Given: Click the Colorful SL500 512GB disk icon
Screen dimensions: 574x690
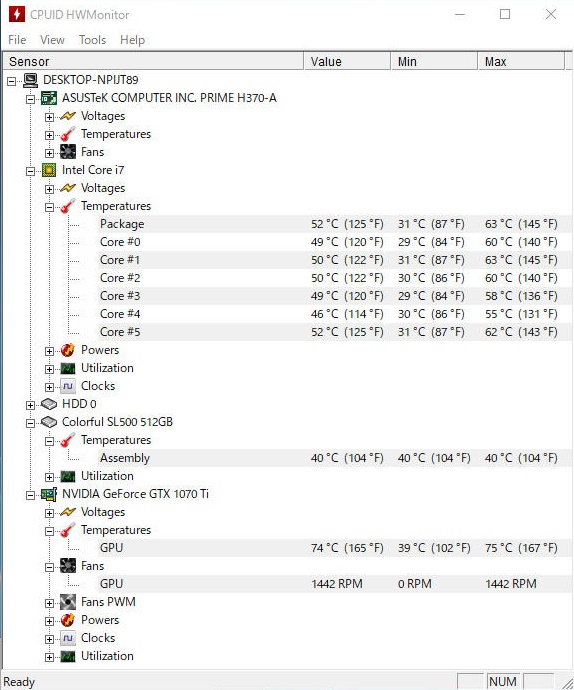Looking at the screenshot, I should 49,422.
